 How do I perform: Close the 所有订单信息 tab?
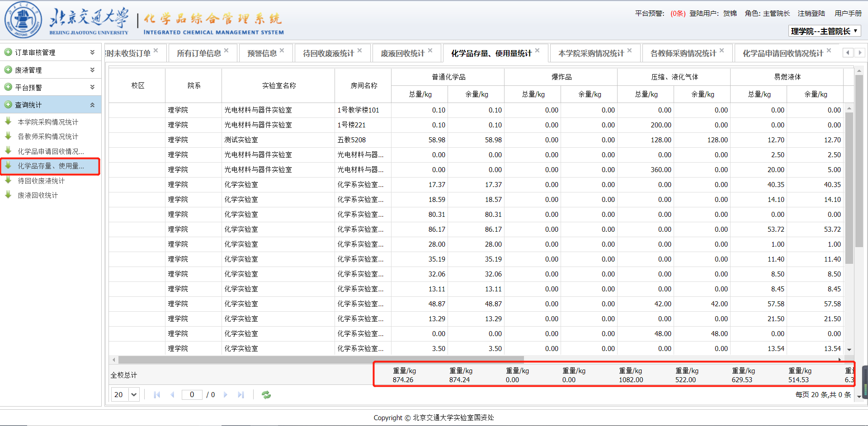pos(226,51)
